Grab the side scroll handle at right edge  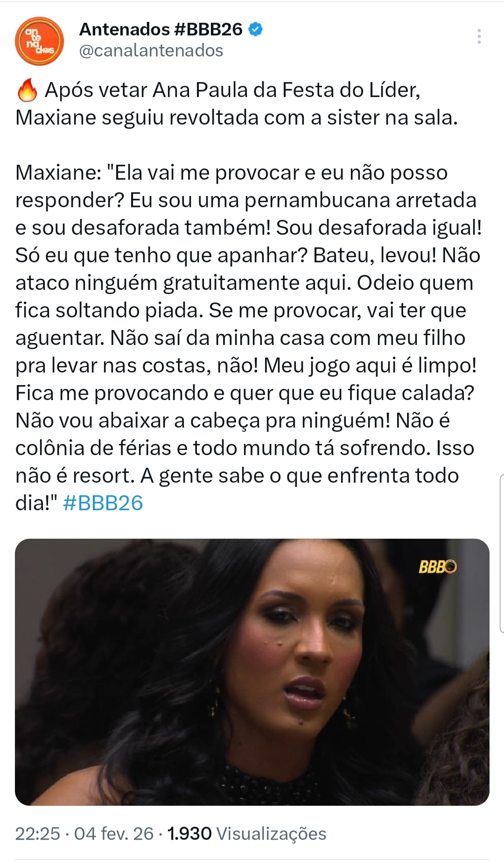[x=501, y=554]
